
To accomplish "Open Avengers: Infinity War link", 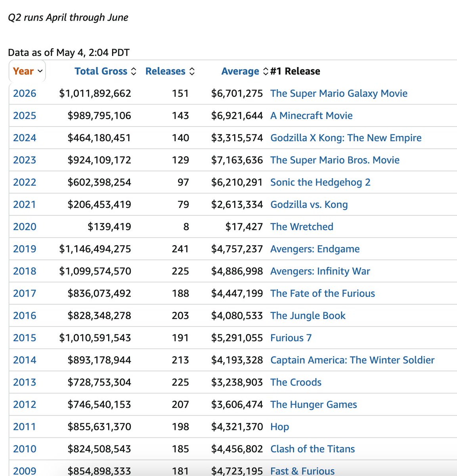I will 320,271.
